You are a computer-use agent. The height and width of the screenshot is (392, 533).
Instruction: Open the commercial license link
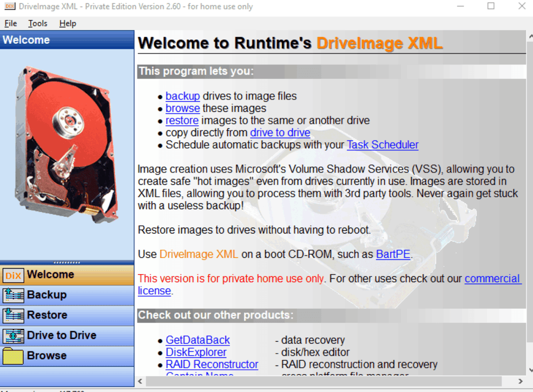[x=492, y=278]
